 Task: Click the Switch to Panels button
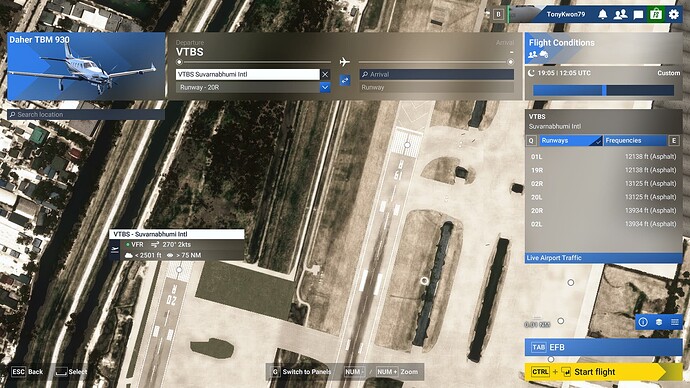301,372
